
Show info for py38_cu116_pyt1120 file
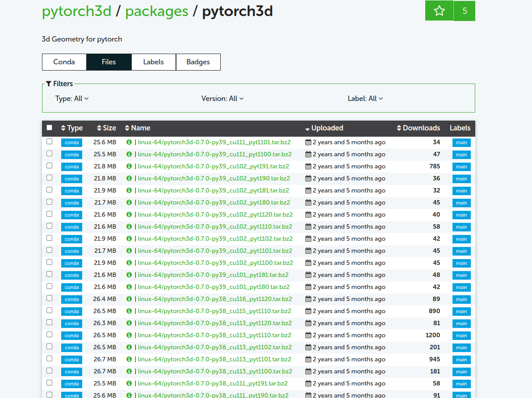(129, 299)
